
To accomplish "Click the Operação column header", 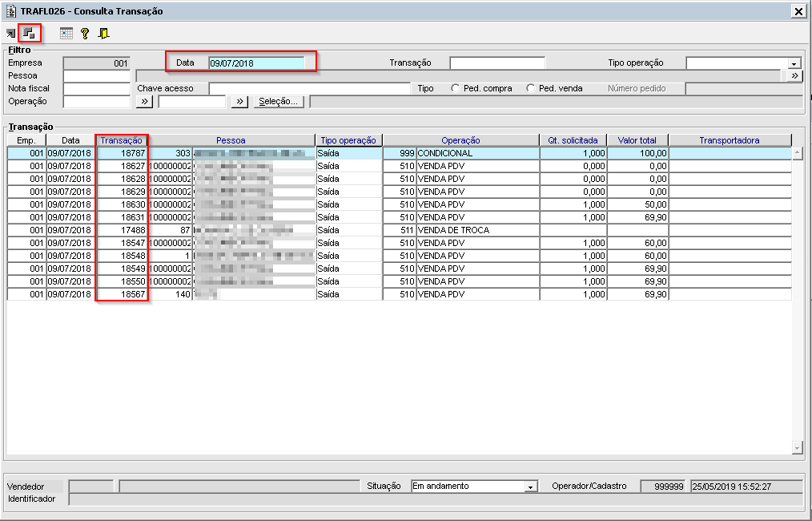I will 461,140.
